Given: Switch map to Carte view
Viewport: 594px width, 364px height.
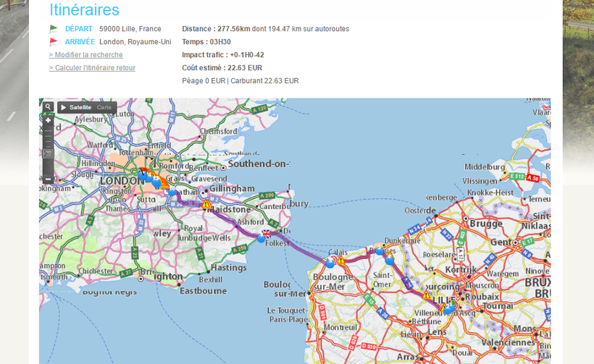Looking at the screenshot, I should pos(104,107).
